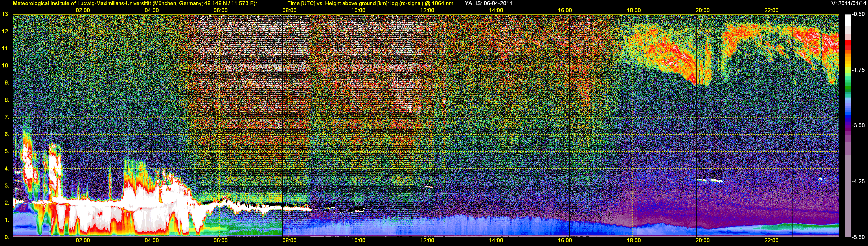Click the 16:00 label on the top time axis
868x246 pixels.
565,10
